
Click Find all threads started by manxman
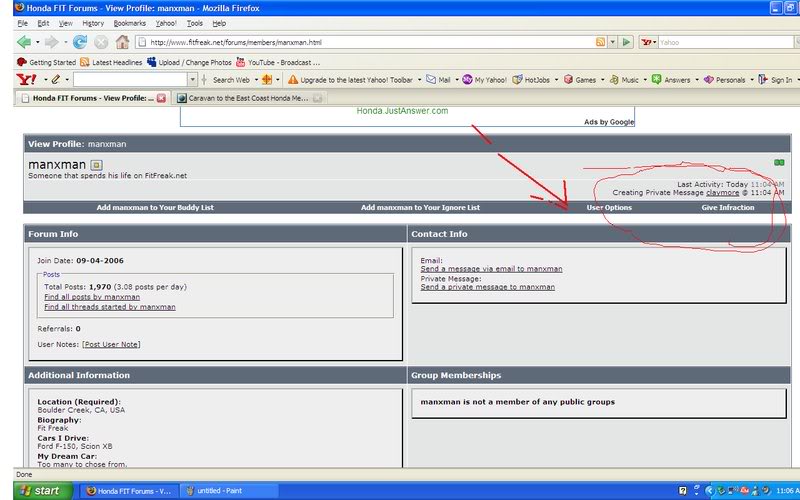click(x=110, y=307)
